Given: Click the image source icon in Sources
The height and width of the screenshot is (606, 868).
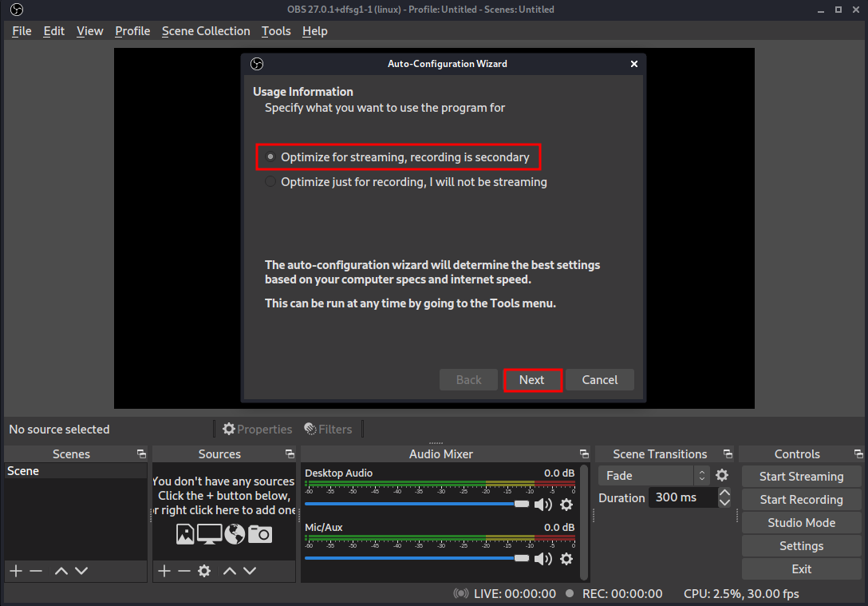Looking at the screenshot, I should (x=185, y=535).
